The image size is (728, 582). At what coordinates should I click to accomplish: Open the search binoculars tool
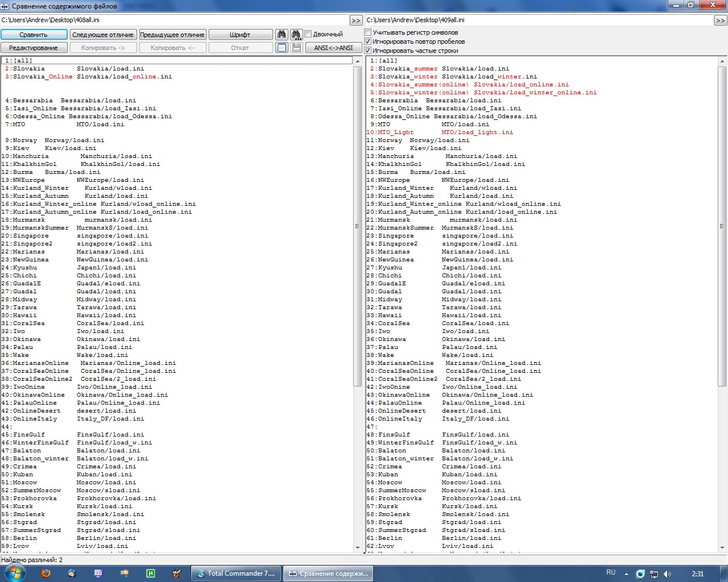click(282, 35)
